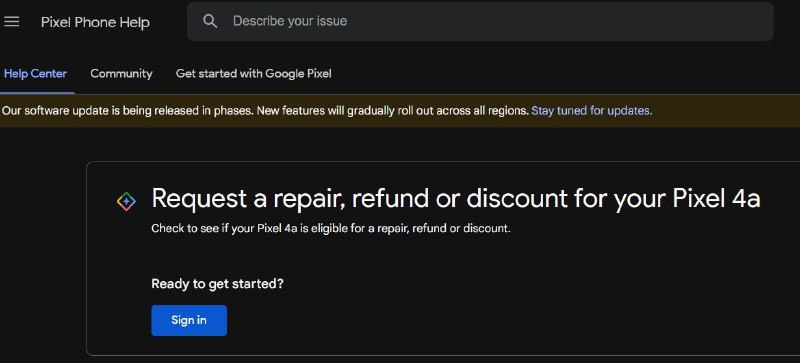The height and width of the screenshot is (363, 800).
Task: Click the colorful sparkle diamond icon
Action: click(x=126, y=202)
